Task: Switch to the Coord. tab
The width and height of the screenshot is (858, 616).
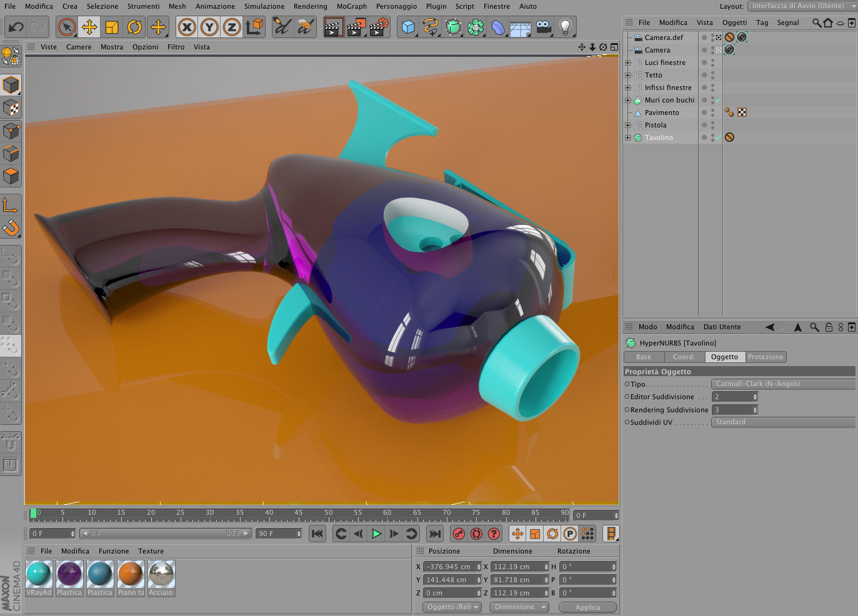Action: [684, 357]
